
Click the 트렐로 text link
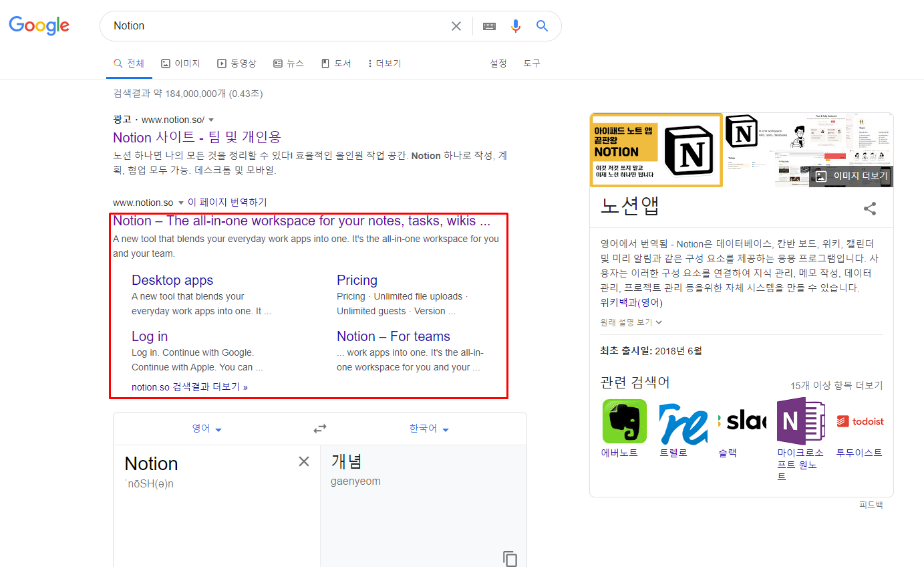click(673, 453)
